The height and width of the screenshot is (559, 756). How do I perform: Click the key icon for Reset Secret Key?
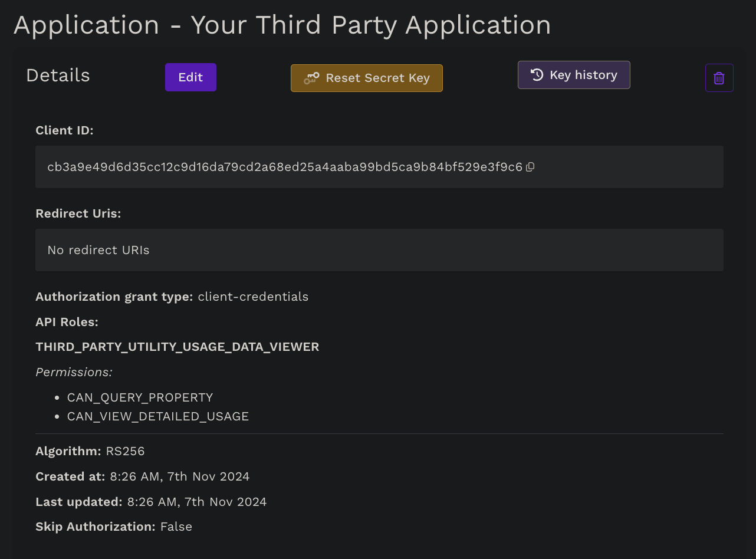(x=311, y=78)
